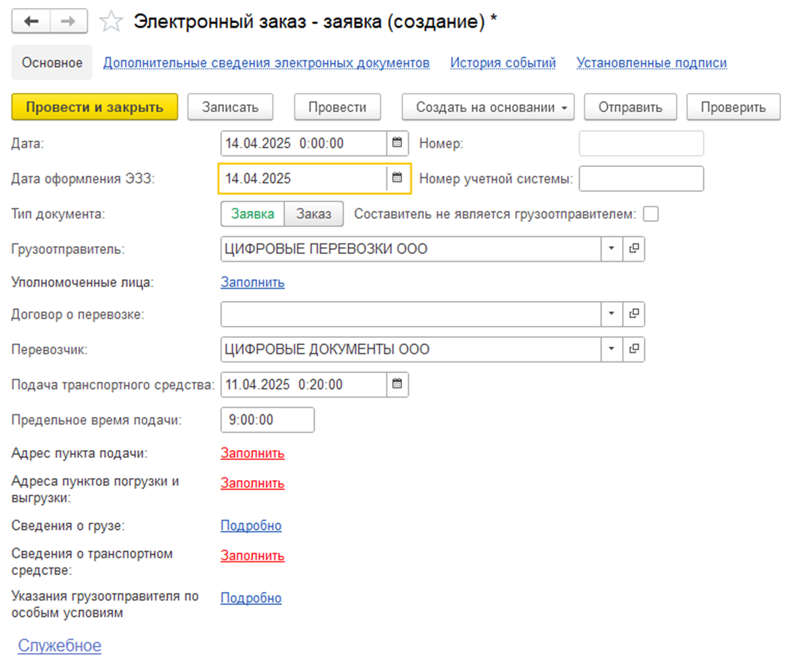Screen dimensions: 787x672
Task: Open Грузоотправитель record with open-form icon
Action: 634,249
